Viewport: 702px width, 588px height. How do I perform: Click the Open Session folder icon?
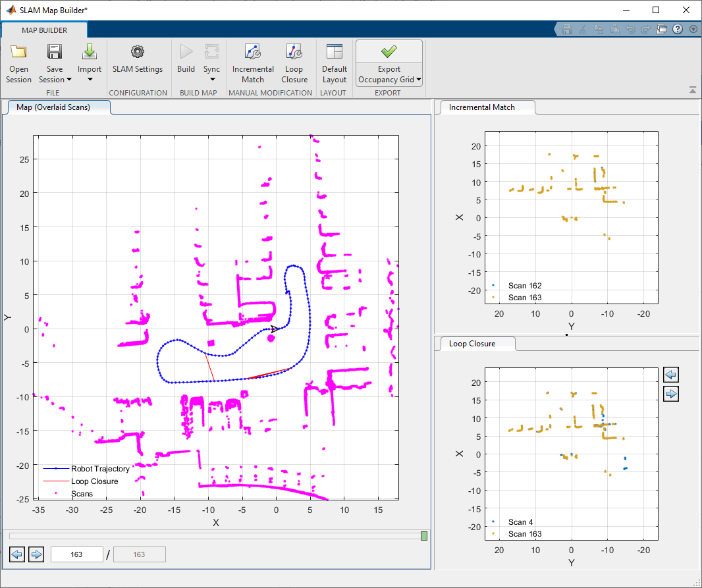click(18, 52)
